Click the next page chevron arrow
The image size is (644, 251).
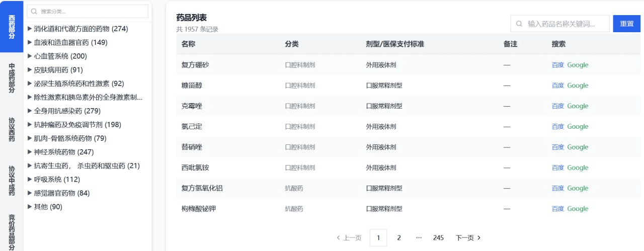(479, 238)
